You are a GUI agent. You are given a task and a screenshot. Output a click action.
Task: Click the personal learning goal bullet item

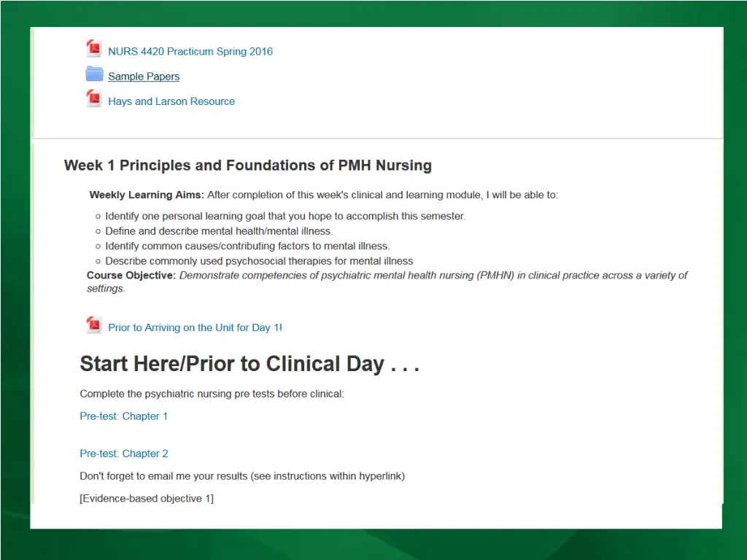285,216
